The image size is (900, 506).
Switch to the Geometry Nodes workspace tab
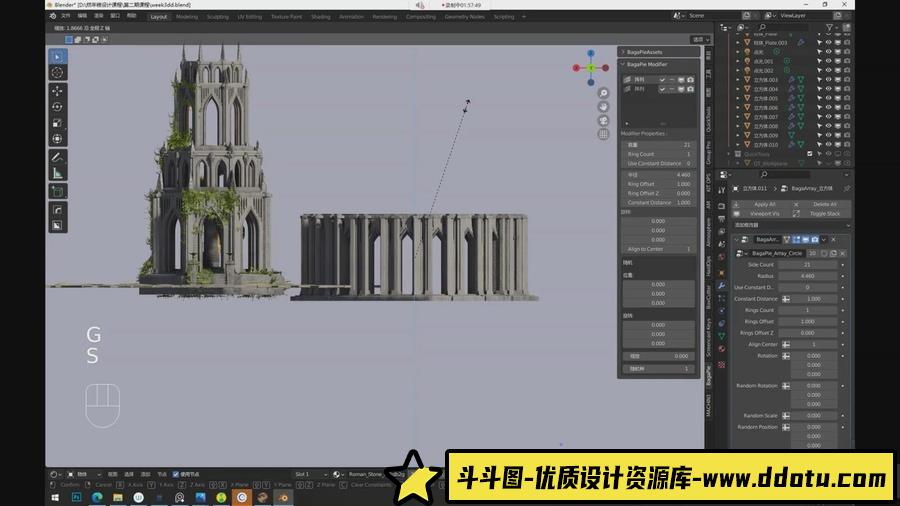(464, 17)
